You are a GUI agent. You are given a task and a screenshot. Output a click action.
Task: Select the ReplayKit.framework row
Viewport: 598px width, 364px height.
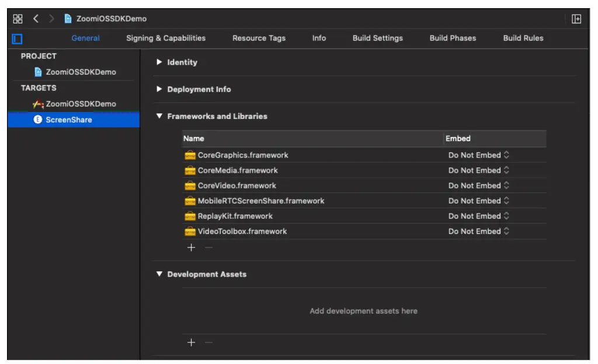point(235,216)
